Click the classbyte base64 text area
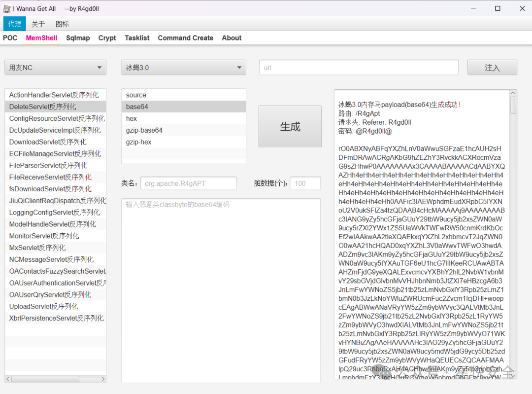This screenshot has width=532, height=394. (x=221, y=290)
